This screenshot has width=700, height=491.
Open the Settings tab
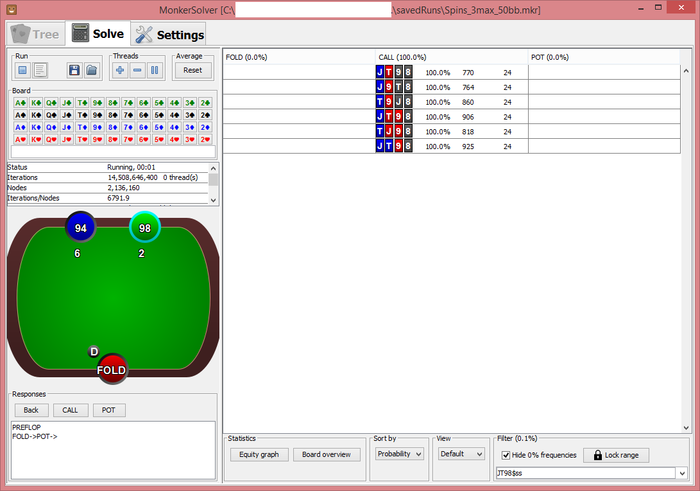point(169,34)
